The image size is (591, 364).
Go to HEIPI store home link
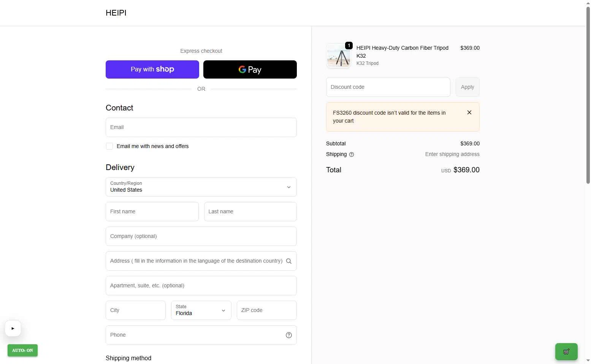(116, 13)
